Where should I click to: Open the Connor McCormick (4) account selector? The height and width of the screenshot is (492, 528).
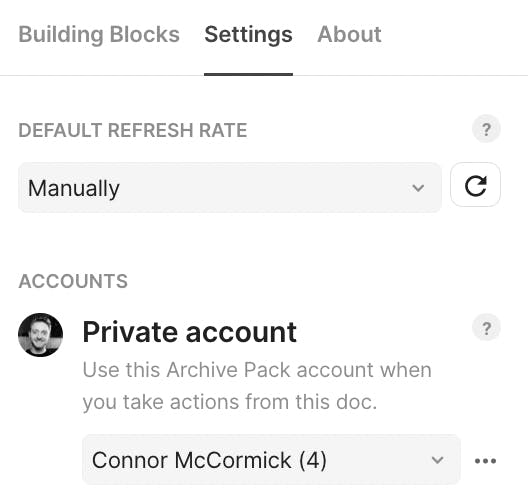(x=271, y=460)
